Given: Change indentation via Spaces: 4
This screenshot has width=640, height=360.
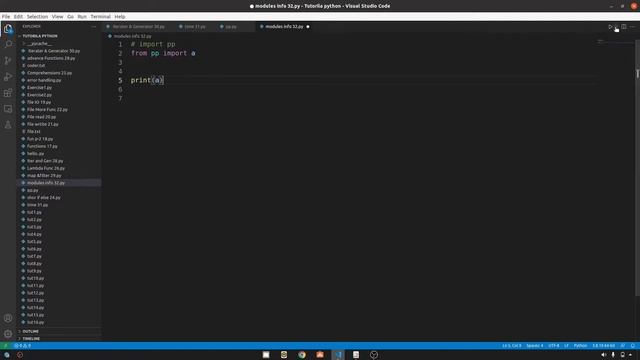Looking at the screenshot, I should (x=535, y=346).
